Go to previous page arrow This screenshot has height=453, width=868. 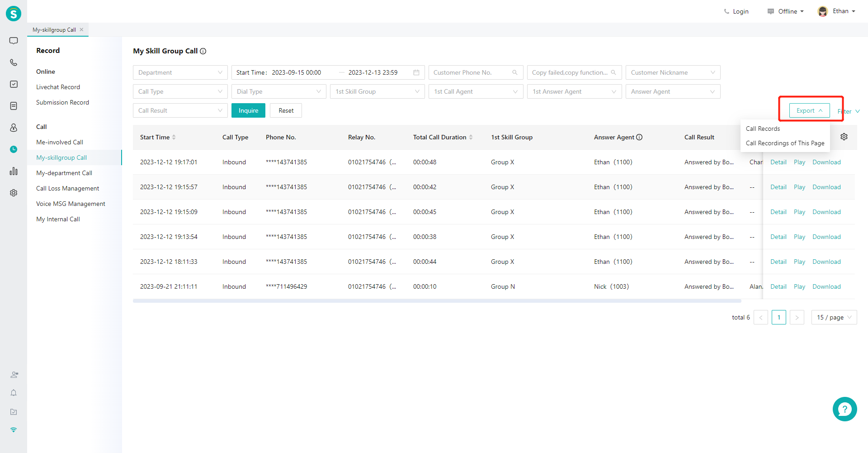pyautogui.click(x=760, y=317)
